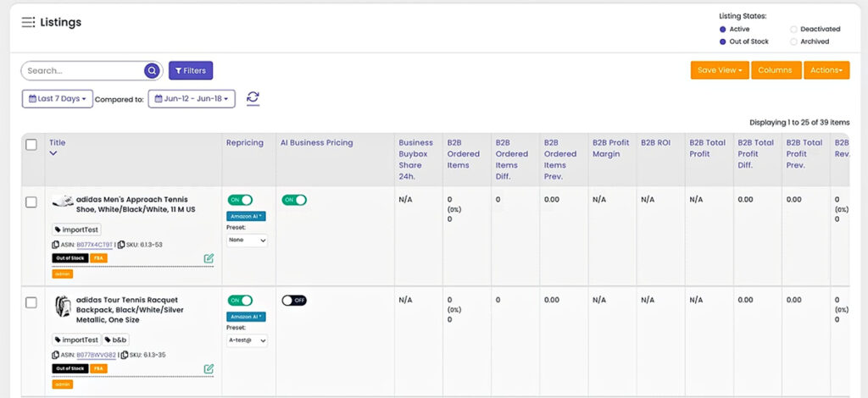Click the Amazon AI badge on backpack
The height and width of the screenshot is (398, 868).
click(246, 317)
